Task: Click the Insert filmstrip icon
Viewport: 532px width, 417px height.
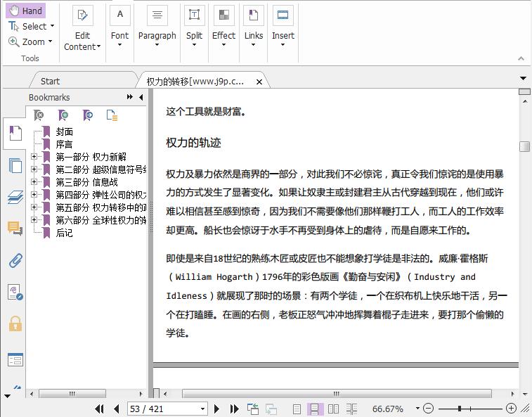Action: point(283,15)
